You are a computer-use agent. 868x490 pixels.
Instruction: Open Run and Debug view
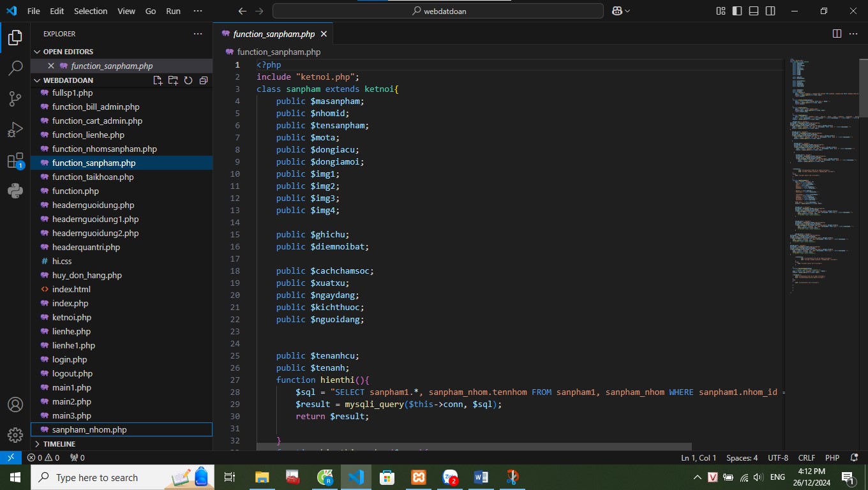click(x=15, y=130)
